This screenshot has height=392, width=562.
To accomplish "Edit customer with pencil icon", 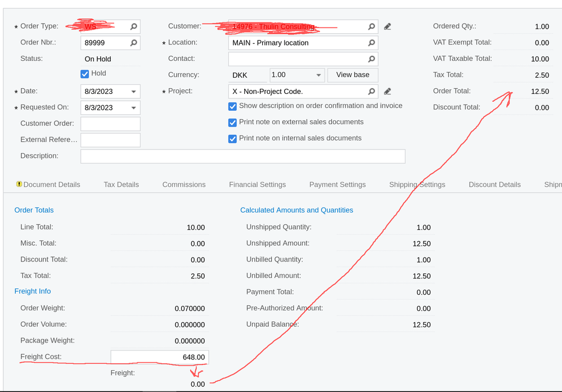I will (x=388, y=26).
